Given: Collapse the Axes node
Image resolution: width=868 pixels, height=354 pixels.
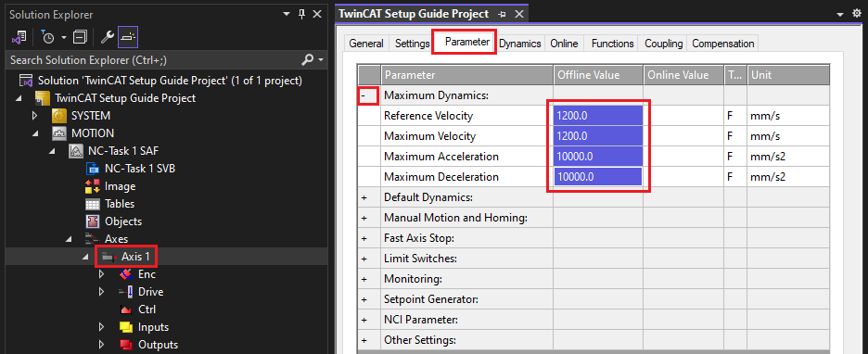Looking at the screenshot, I should (x=70, y=239).
